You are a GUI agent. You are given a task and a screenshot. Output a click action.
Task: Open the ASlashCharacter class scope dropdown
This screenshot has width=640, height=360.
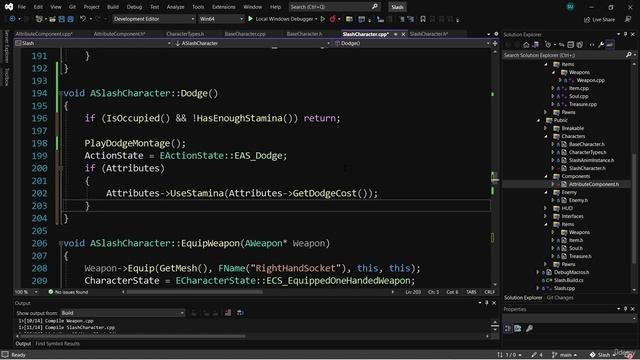coord(252,43)
